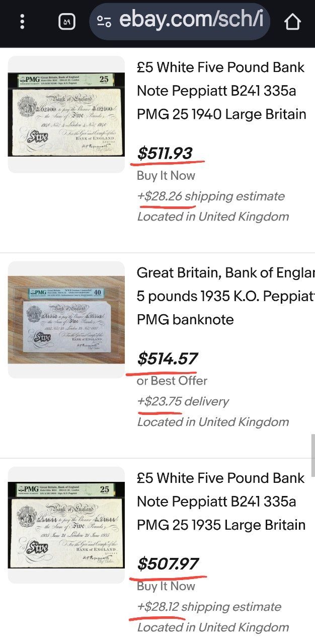The width and height of the screenshot is (315, 644).
Task: Open the 1935 White Five Pound listing title
Action: point(221,502)
